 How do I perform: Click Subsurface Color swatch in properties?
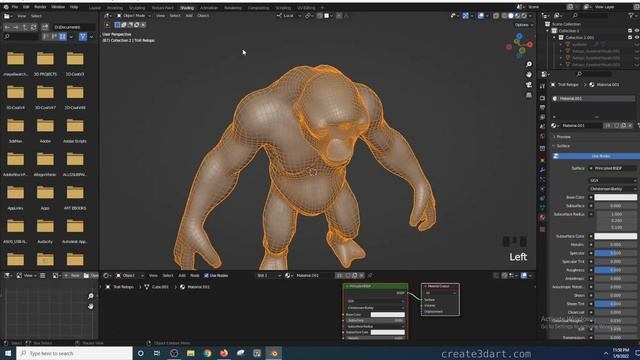coord(616,236)
